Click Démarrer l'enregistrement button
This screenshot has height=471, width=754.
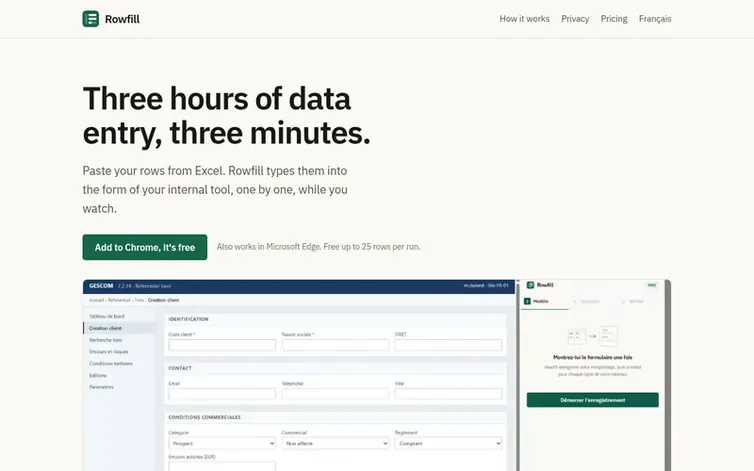[x=592, y=400]
